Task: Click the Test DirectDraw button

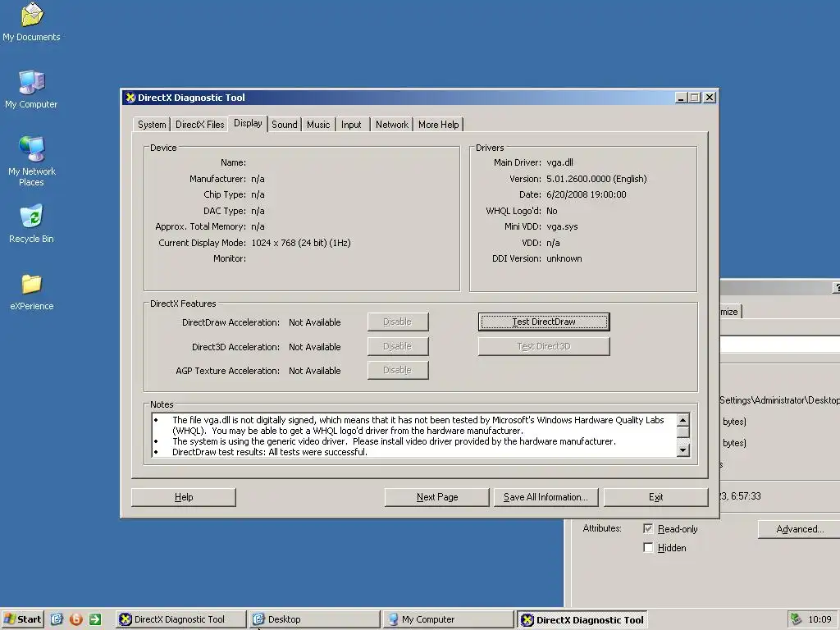Action: [544, 322]
